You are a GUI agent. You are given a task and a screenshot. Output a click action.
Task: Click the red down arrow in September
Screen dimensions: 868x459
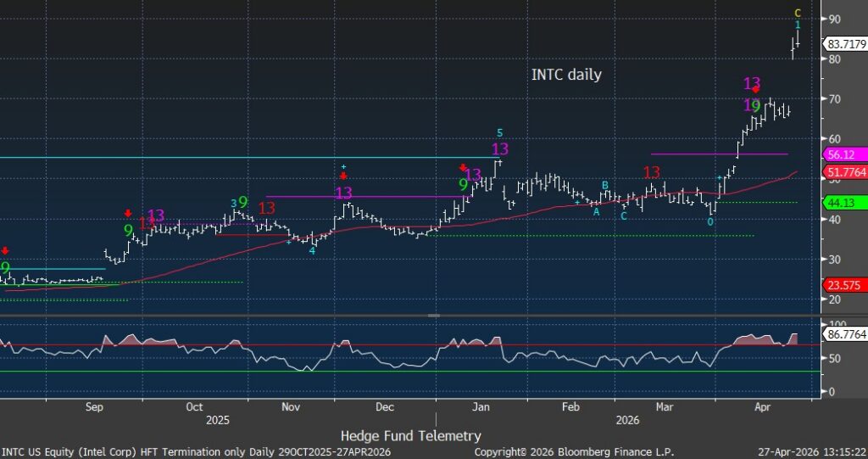[128, 214]
